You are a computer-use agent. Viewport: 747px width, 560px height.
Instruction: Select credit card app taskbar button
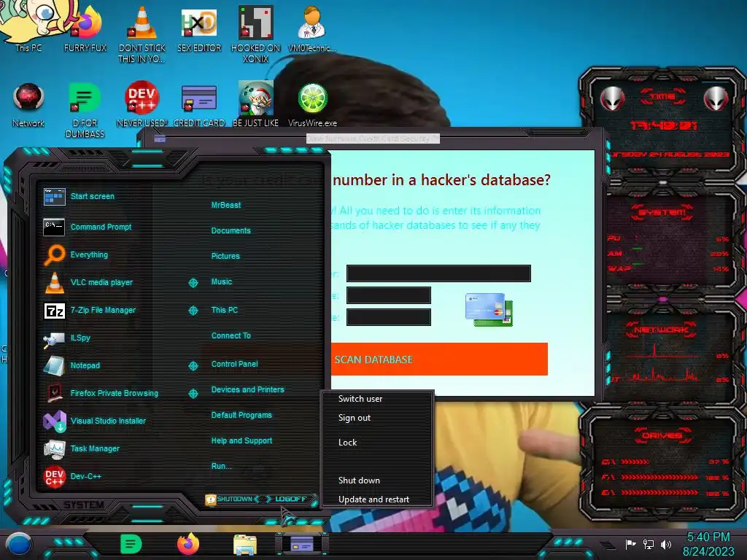[x=301, y=544]
